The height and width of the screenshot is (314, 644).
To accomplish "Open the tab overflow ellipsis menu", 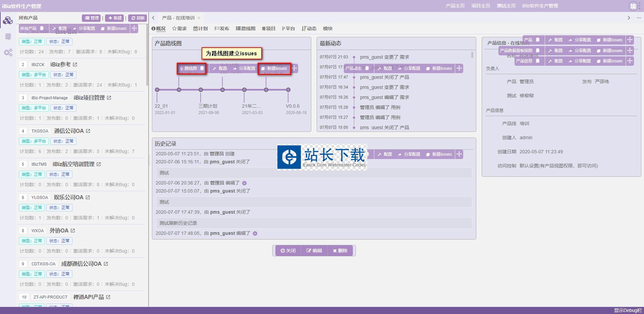I will click(x=639, y=18).
